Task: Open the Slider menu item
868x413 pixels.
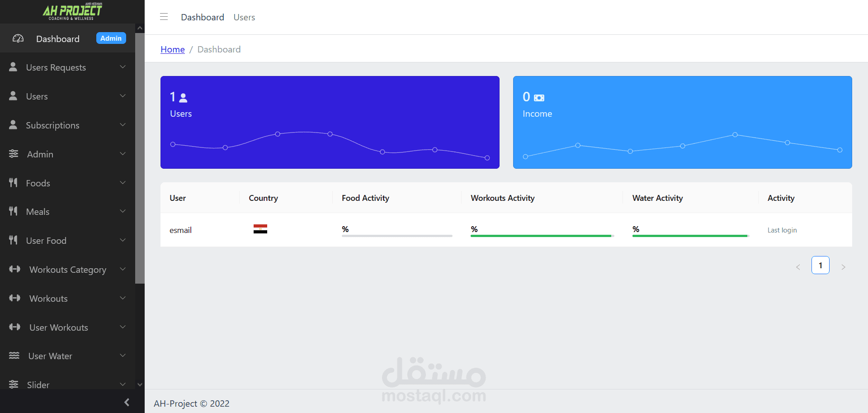Action: 38,385
